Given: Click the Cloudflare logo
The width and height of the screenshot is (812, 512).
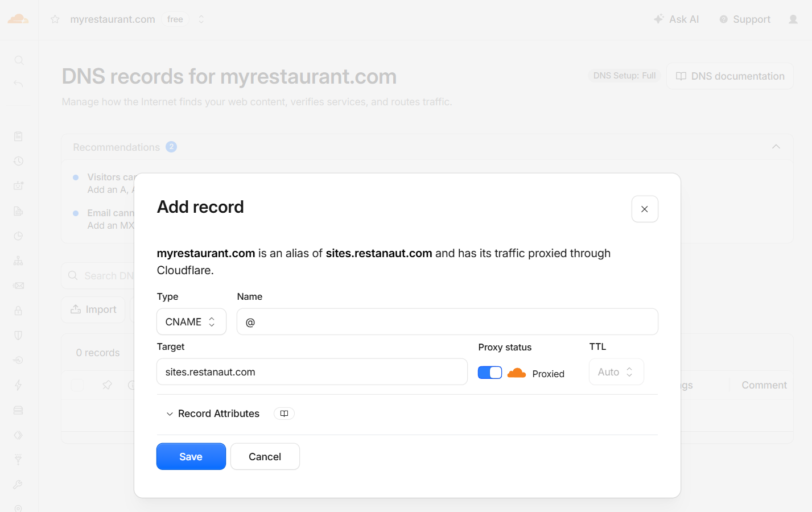Looking at the screenshot, I should [x=18, y=19].
